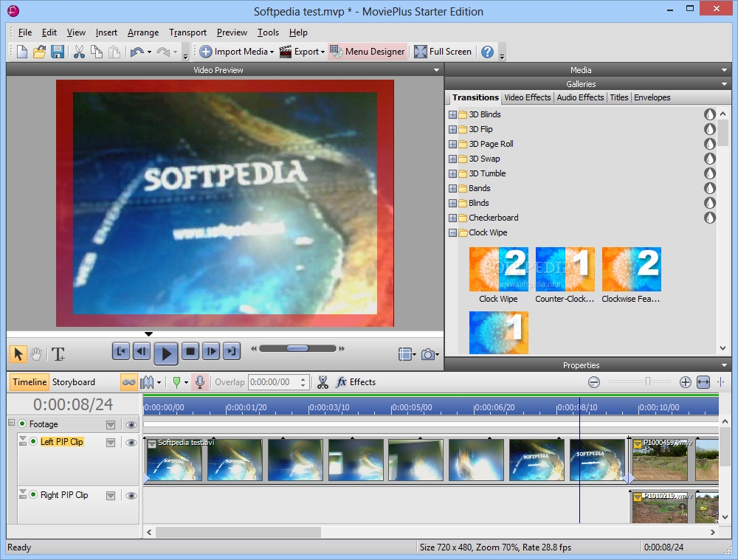The height and width of the screenshot is (560, 738).
Task: Click the Cut scissors icon in the toolbar
Action: [79, 52]
